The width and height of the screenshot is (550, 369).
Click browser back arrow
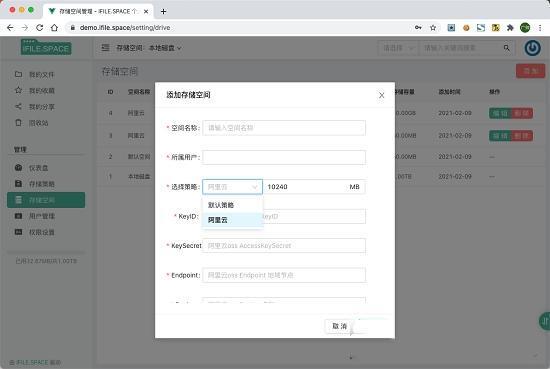point(10,28)
